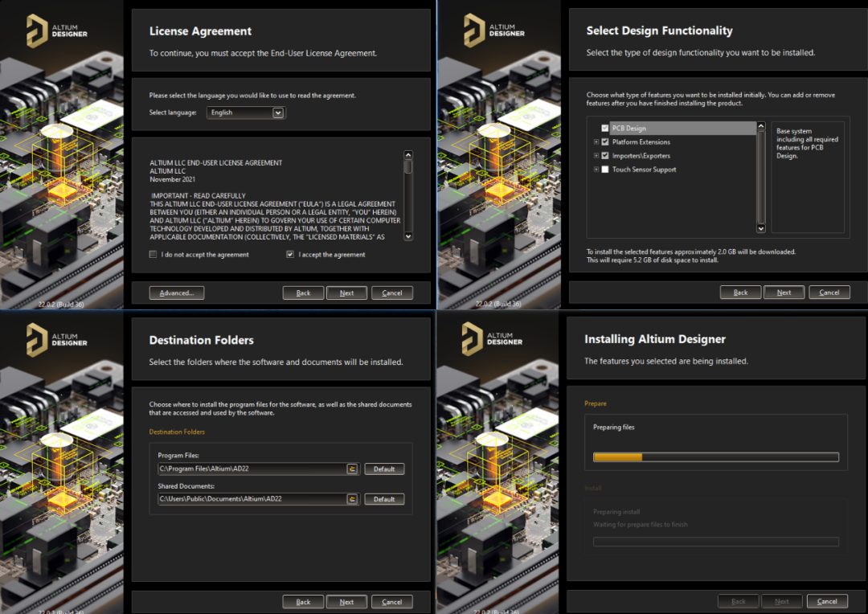The height and width of the screenshot is (614, 868).
Task: Open Advanced options in License Agreement
Action: tap(177, 293)
